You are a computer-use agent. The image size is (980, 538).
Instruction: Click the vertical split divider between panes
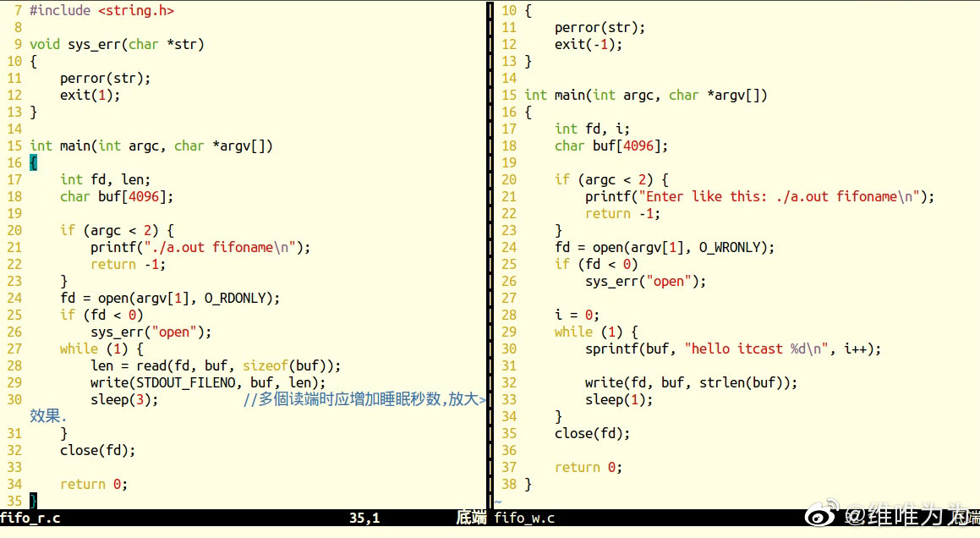pos(490,254)
